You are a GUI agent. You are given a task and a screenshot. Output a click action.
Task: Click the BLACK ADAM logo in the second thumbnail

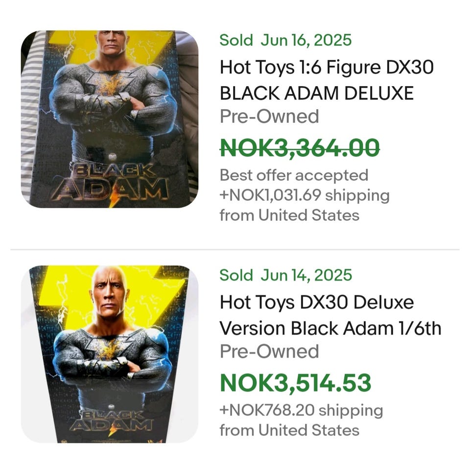click(x=111, y=420)
